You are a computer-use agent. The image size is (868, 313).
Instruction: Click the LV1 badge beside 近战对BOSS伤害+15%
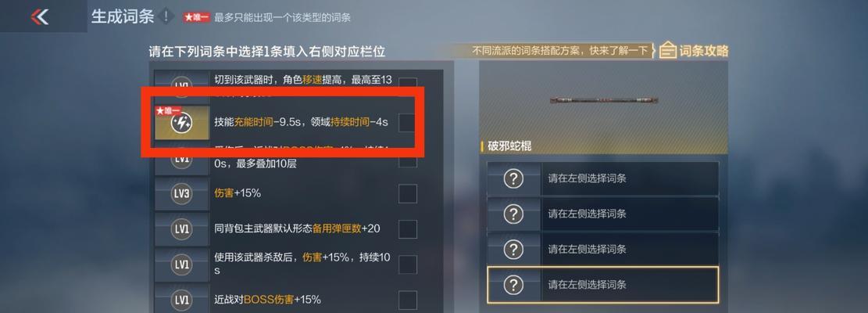coord(181,300)
